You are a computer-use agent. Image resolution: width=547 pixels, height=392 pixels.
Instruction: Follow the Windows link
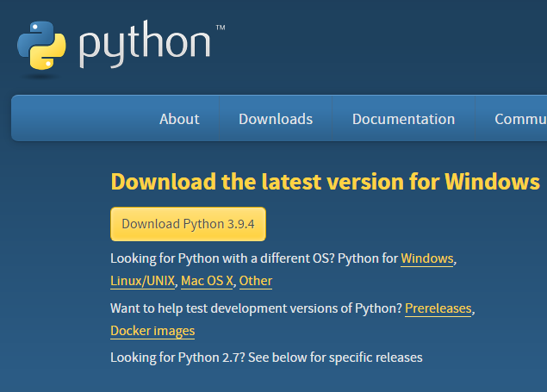(x=427, y=258)
